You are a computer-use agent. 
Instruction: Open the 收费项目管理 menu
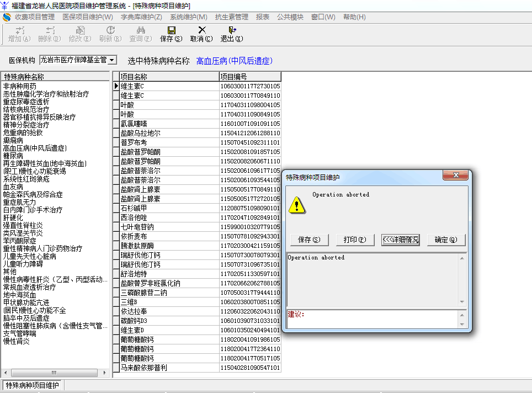click(35, 17)
